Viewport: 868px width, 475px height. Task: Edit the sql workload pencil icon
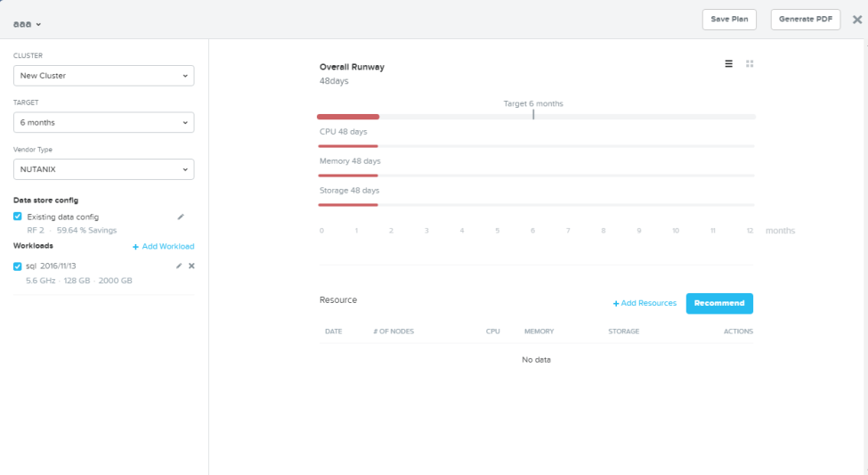pos(179,266)
